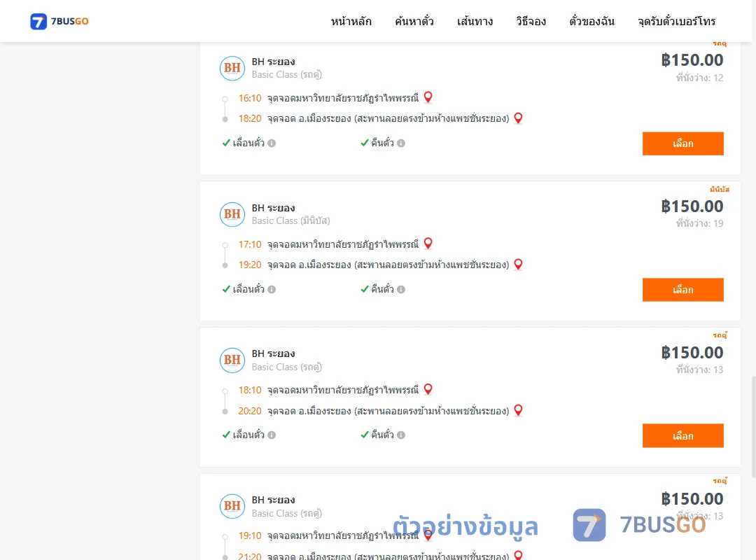Show เลื่อนตั๋ว info icon on 18:10 trip
Image resolution: width=756 pixels, height=560 pixels.
[272, 435]
